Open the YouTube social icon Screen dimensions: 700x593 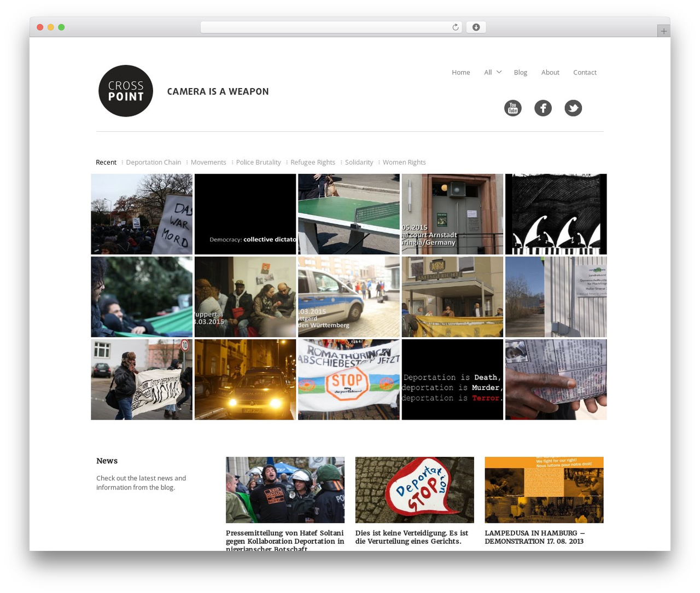pyautogui.click(x=512, y=108)
